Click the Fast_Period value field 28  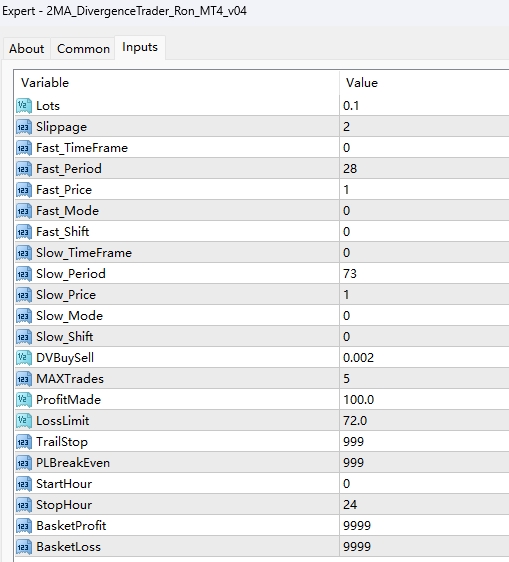424,169
